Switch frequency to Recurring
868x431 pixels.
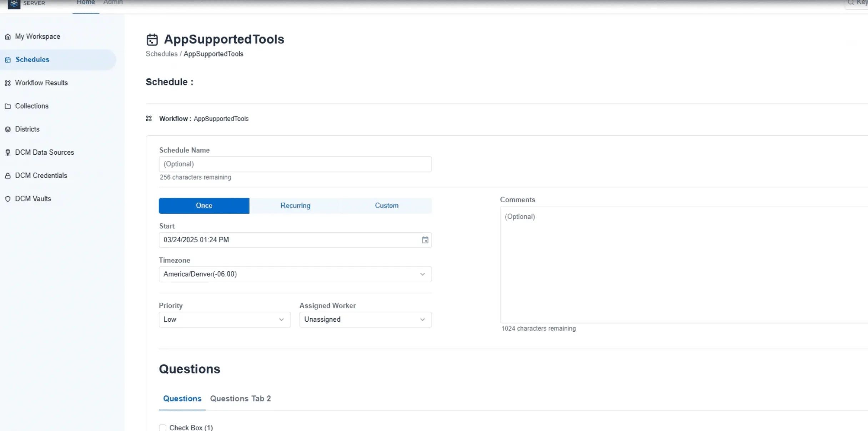[x=295, y=206]
